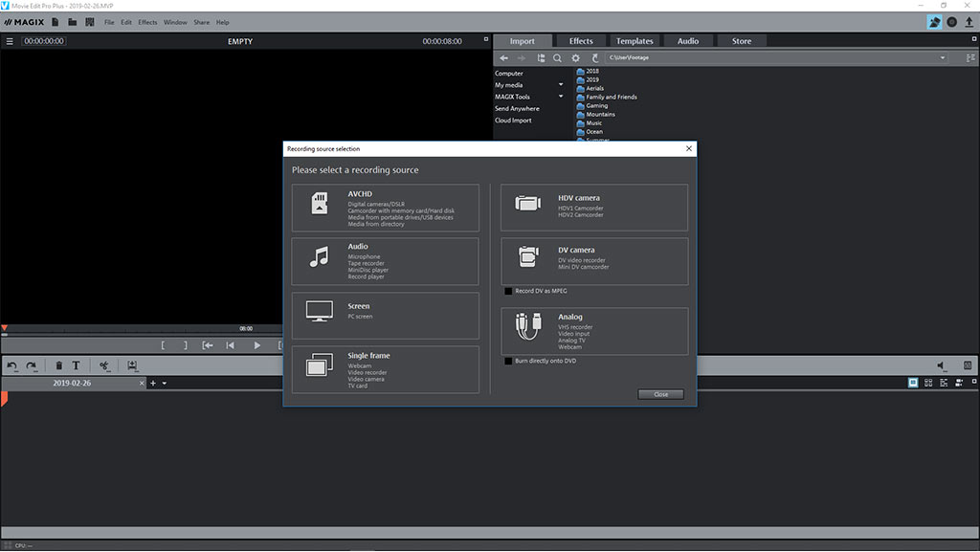Switch to timeline mode view icon
The height and width of the screenshot is (552, 980).
click(x=944, y=383)
